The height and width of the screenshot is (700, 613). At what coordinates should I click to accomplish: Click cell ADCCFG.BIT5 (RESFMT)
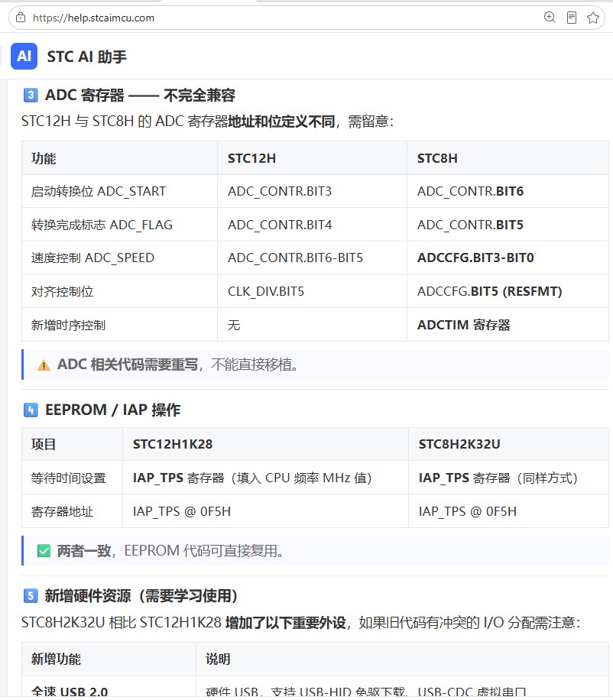click(508, 291)
